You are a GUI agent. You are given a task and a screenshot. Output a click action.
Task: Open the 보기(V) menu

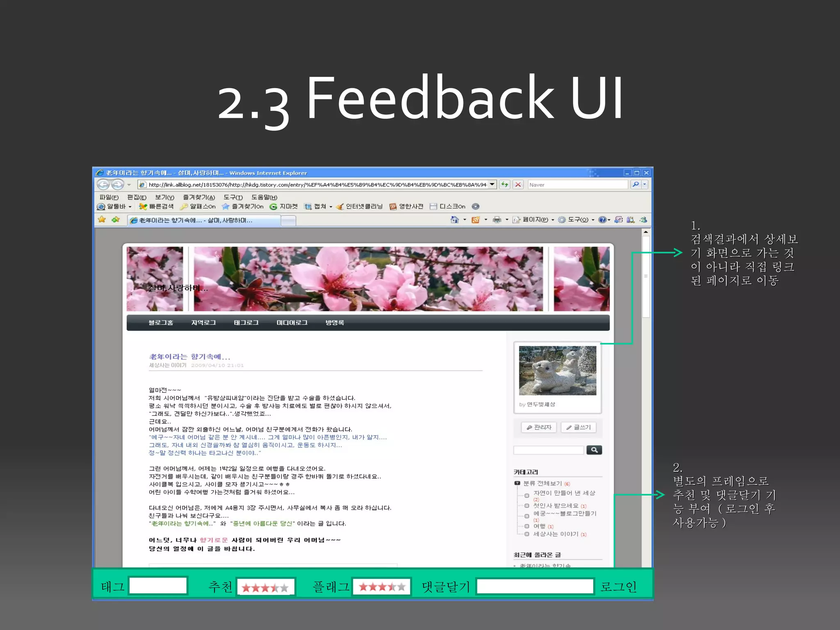[x=164, y=197]
